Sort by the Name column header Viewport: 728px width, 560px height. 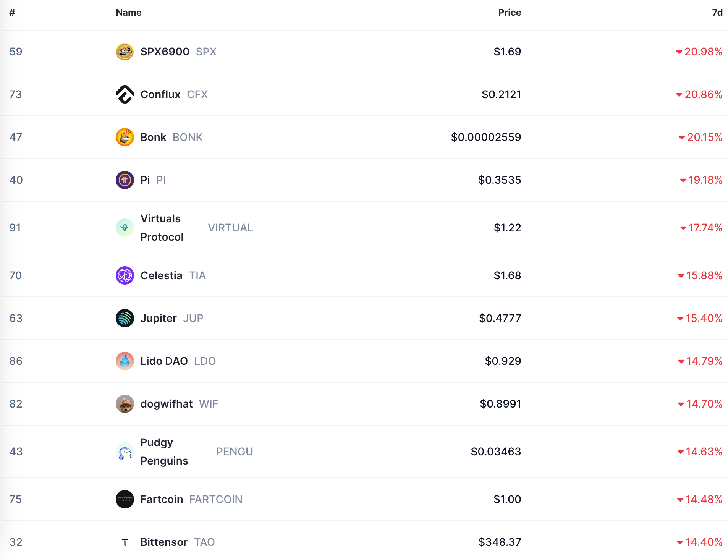coord(129,13)
